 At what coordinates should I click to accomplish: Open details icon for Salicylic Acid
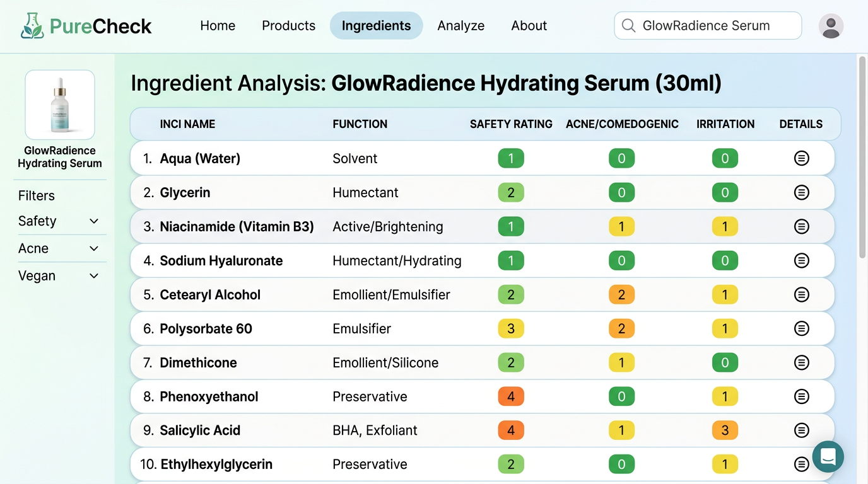click(x=801, y=430)
